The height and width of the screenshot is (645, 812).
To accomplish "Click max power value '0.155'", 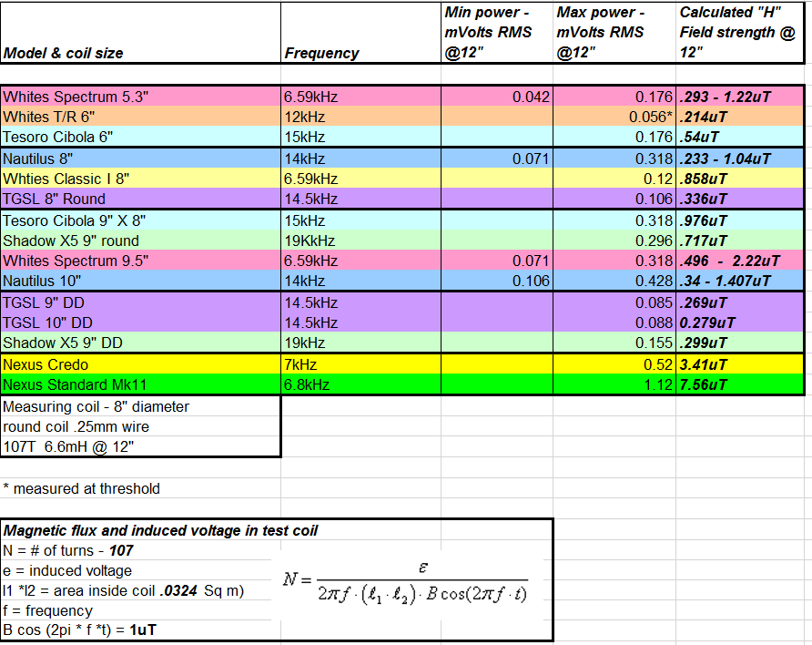I will (614, 343).
